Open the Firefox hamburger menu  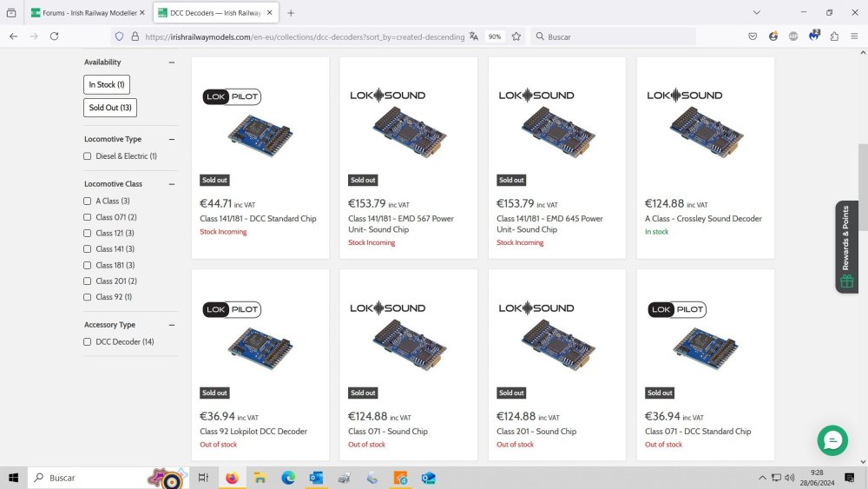pos(854,36)
